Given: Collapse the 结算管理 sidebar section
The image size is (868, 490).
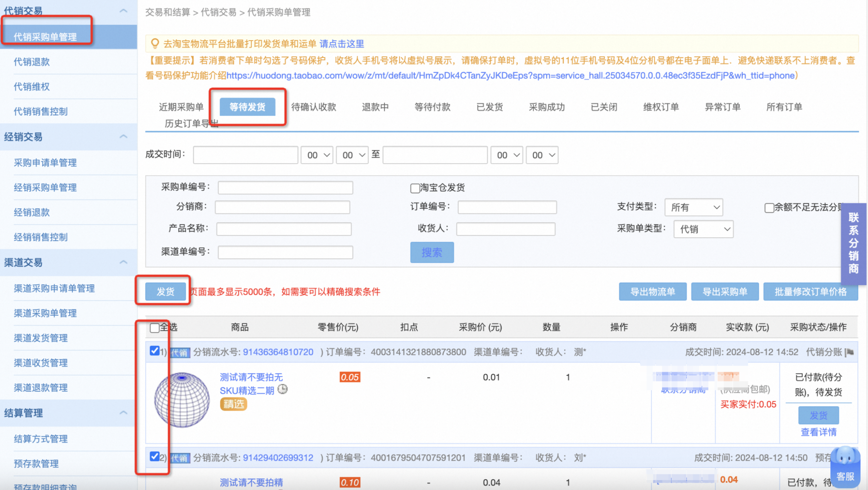Looking at the screenshot, I should coord(123,413).
